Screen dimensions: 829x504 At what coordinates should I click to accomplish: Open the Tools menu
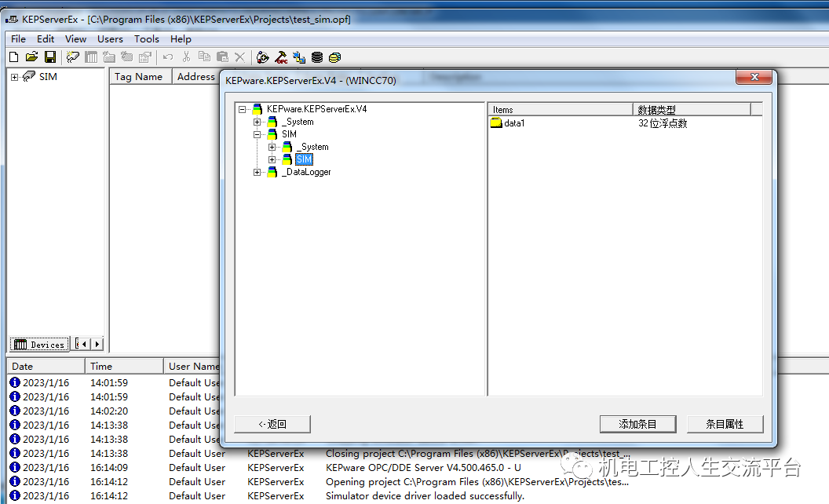click(x=146, y=38)
